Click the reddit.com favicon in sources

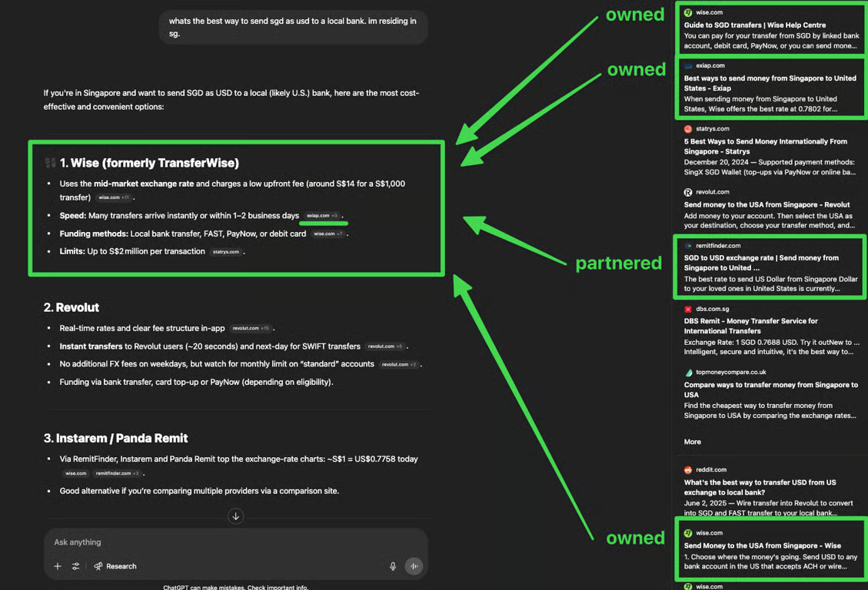(688, 470)
